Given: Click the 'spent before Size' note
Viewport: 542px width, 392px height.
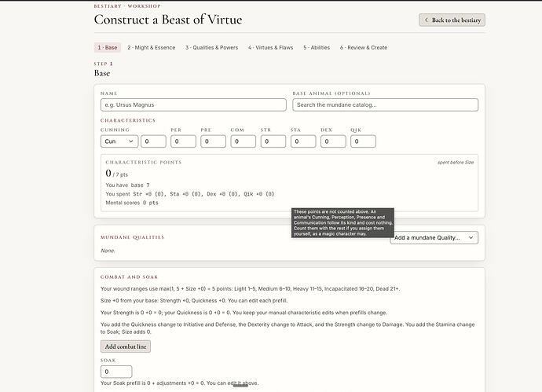Looking at the screenshot, I should click(456, 162).
